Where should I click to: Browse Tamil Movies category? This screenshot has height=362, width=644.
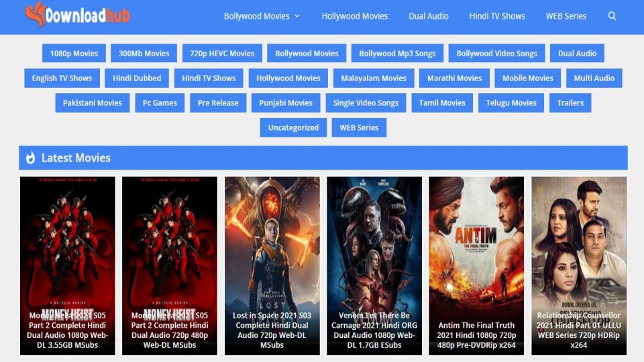coord(442,103)
